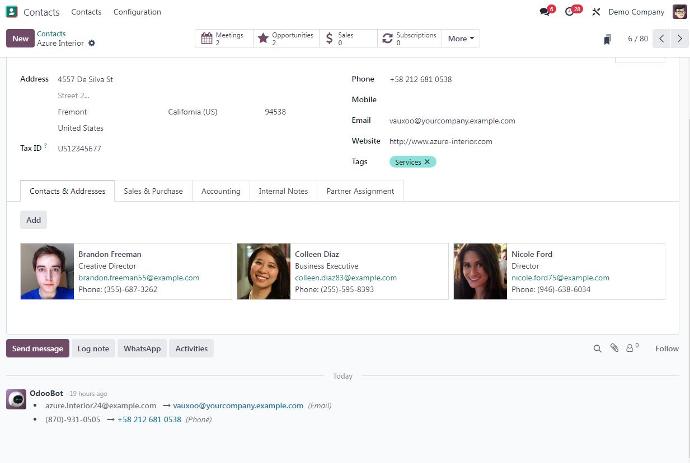
Task: Open Opportunities star smart button
Action: point(286,38)
